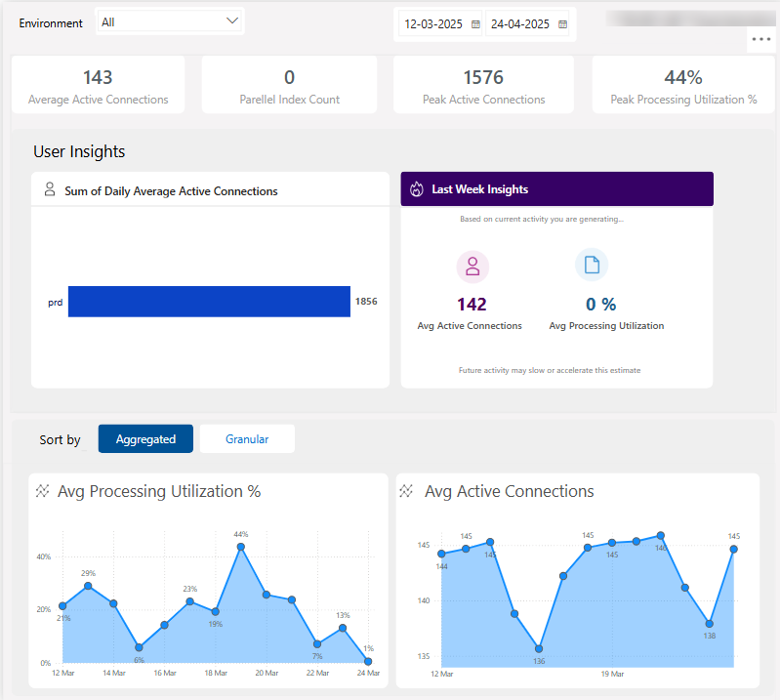Click the 24-04-2025 end date field
The width and height of the screenshot is (780, 700).
pyautogui.click(x=520, y=24)
